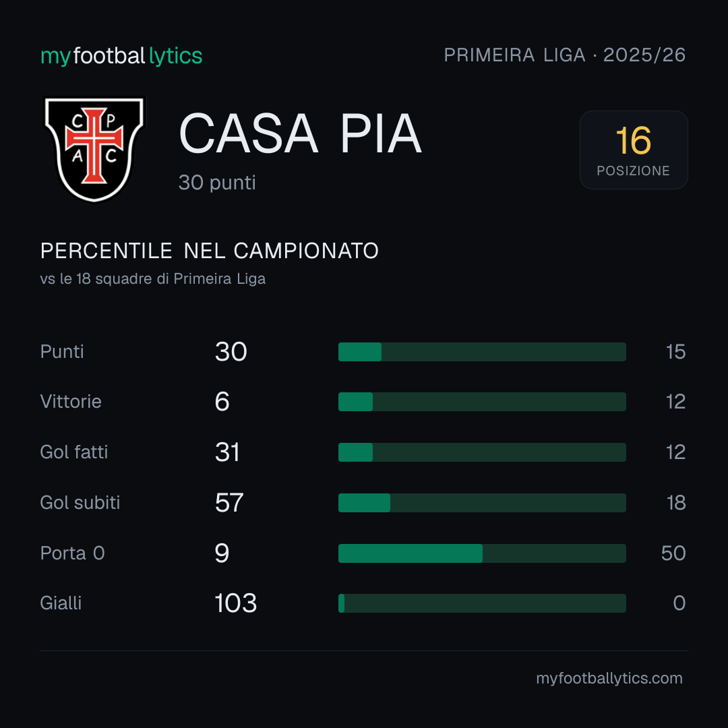Select the Punti stat label
728x728 pixels.
(x=62, y=351)
